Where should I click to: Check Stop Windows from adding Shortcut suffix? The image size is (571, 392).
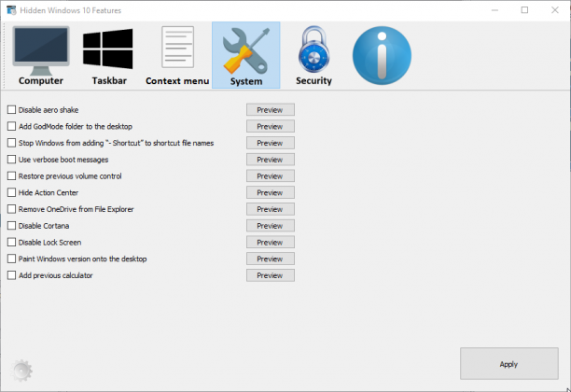[11, 143]
